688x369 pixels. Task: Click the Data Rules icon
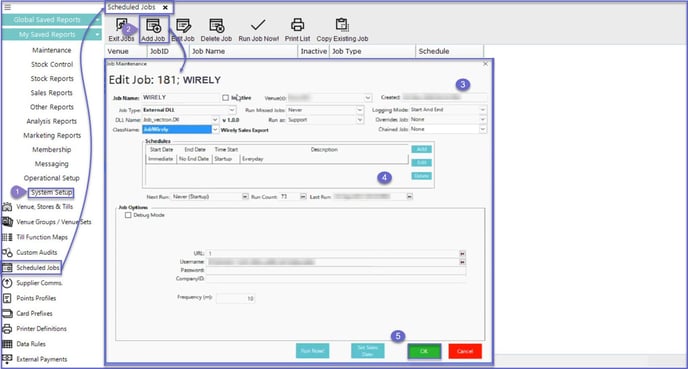(7, 344)
